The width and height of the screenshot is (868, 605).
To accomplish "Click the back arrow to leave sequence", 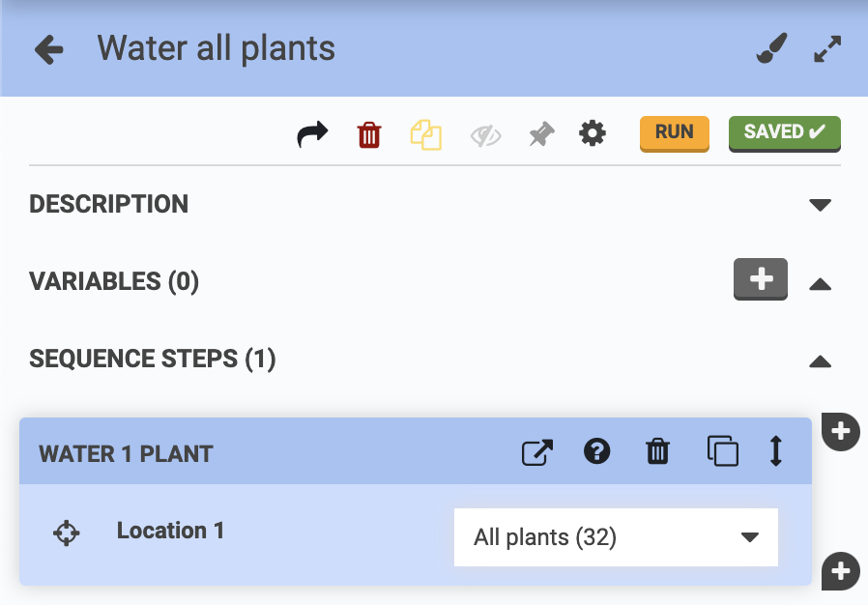I will [x=48, y=49].
